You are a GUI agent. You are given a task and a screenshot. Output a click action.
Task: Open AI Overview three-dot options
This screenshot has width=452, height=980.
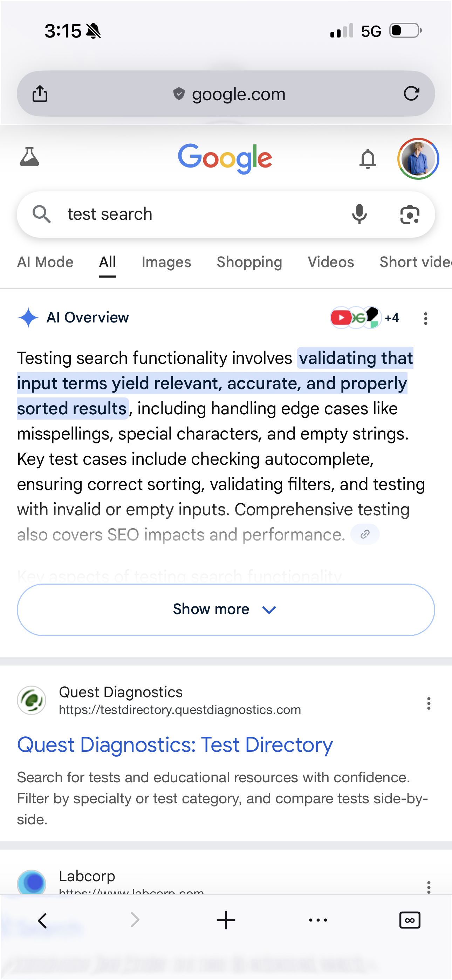coord(425,318)
